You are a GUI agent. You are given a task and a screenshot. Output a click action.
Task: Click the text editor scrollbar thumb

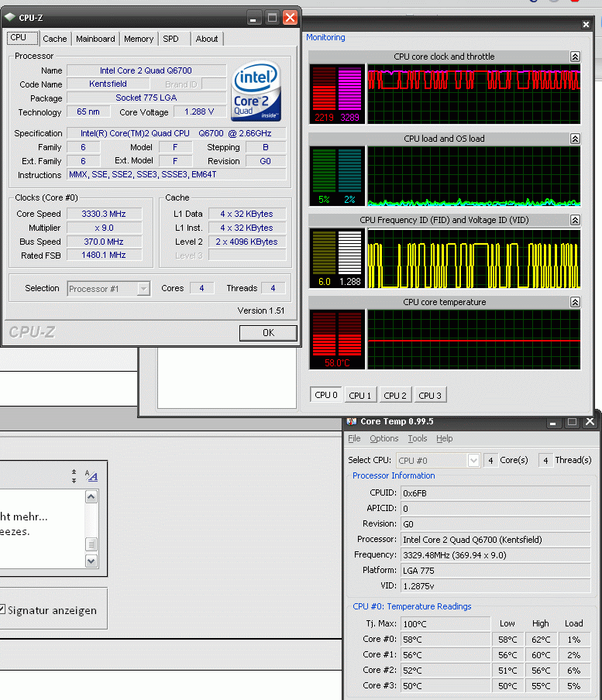coord(91,544)
